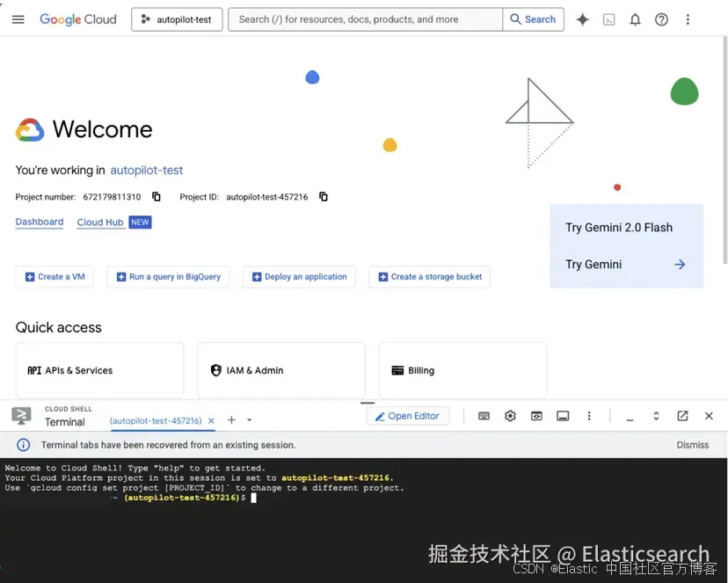Click Deploy an application button
Image resolution: width=728 pixels, height=583 pixels.
[x=299, y=277]
